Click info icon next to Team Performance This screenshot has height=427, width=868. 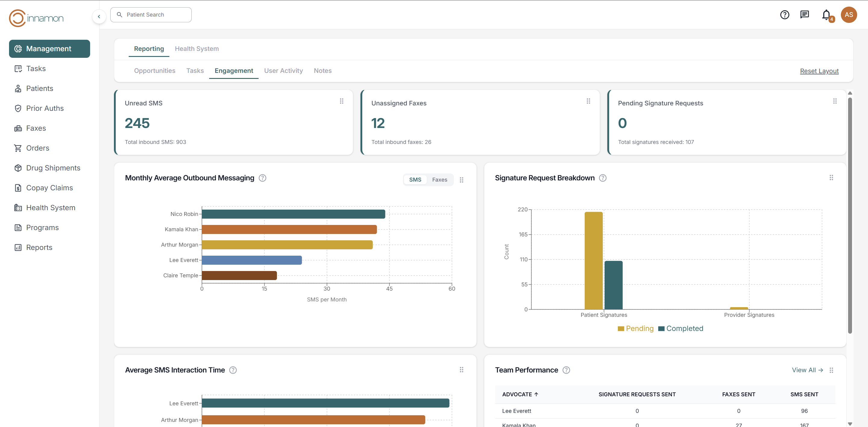(566, 370)
